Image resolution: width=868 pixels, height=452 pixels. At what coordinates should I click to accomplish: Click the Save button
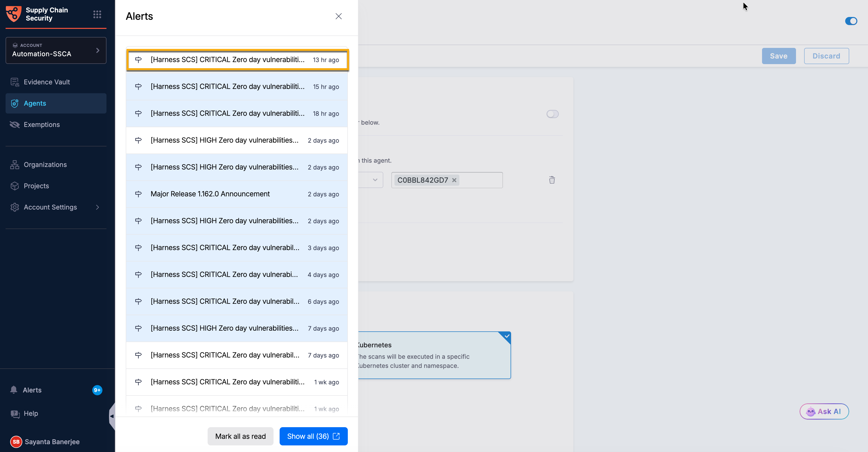[779, 56]
